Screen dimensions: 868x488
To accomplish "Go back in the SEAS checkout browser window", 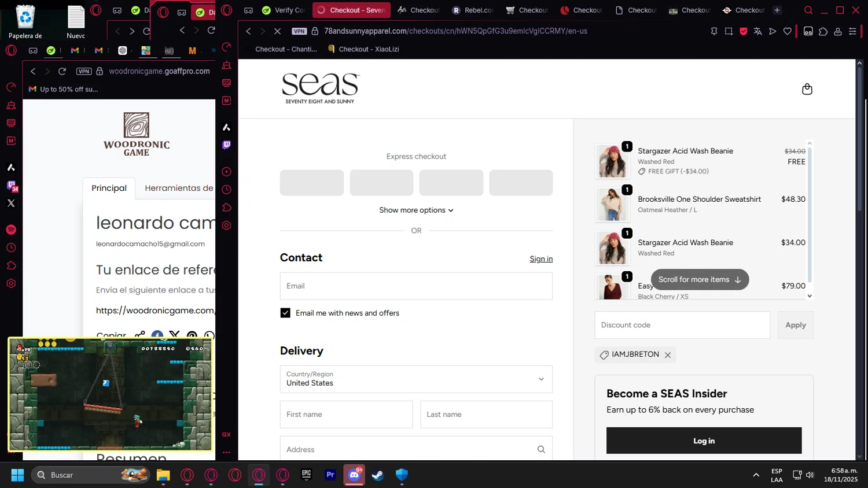I will coord(248,31).
